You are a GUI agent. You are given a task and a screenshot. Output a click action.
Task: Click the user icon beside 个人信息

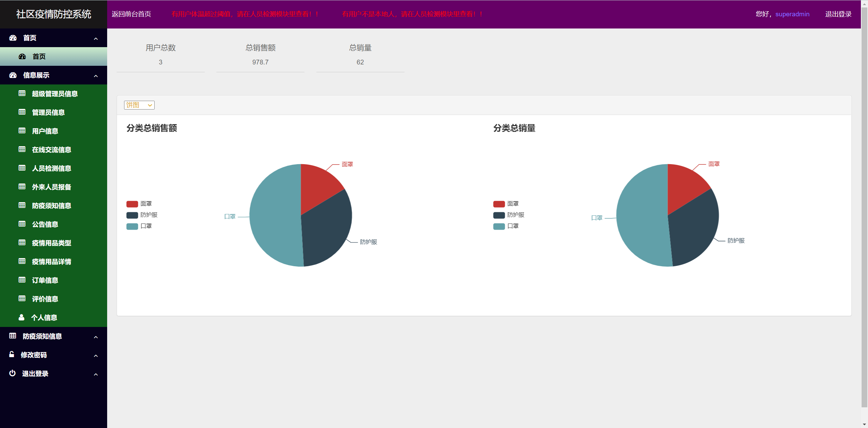[x=21, y=317]
